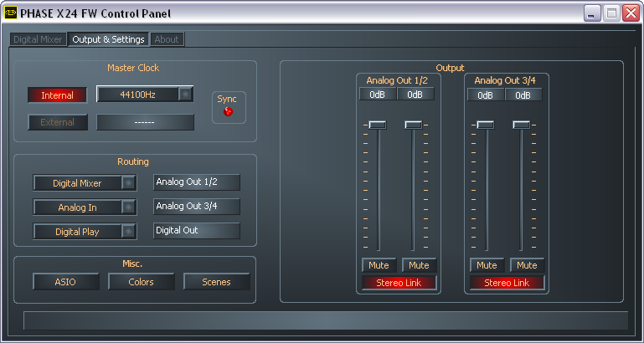
Task: Mute the right channel of Analog Out 3/4
Action: point(527,265)
